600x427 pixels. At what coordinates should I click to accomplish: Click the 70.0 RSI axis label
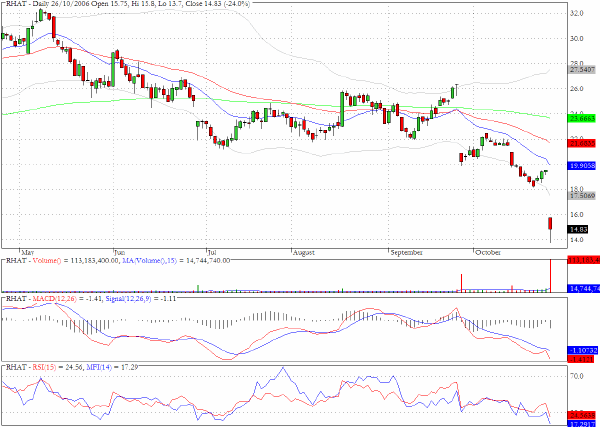click(577, 376)
